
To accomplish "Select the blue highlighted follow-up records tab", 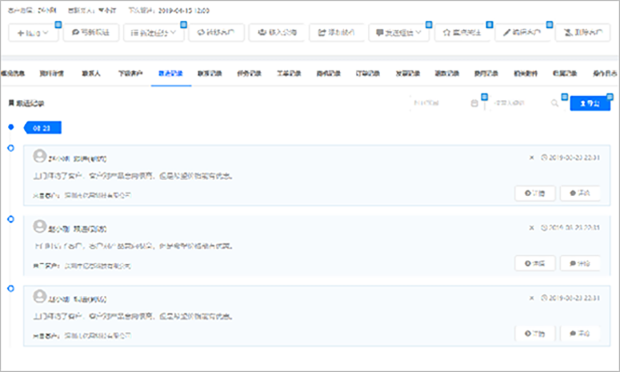I will [x=171, y=73].
